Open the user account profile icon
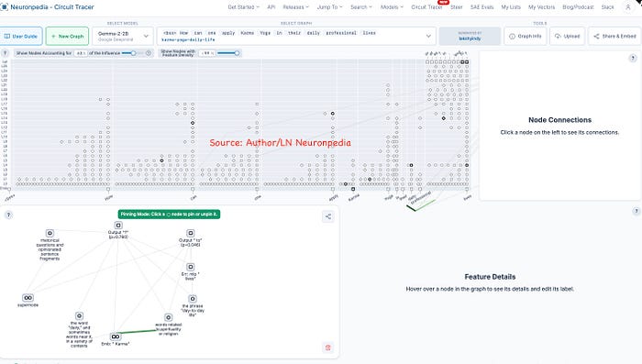The image size is (642, 364). pyautogui.click(x=627, y=7)
